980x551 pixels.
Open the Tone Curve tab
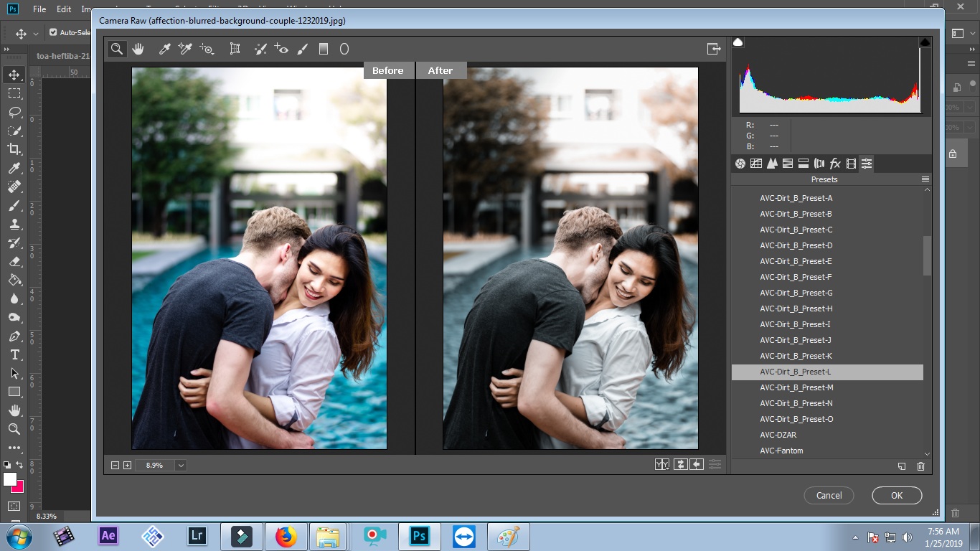click(756, 164)
